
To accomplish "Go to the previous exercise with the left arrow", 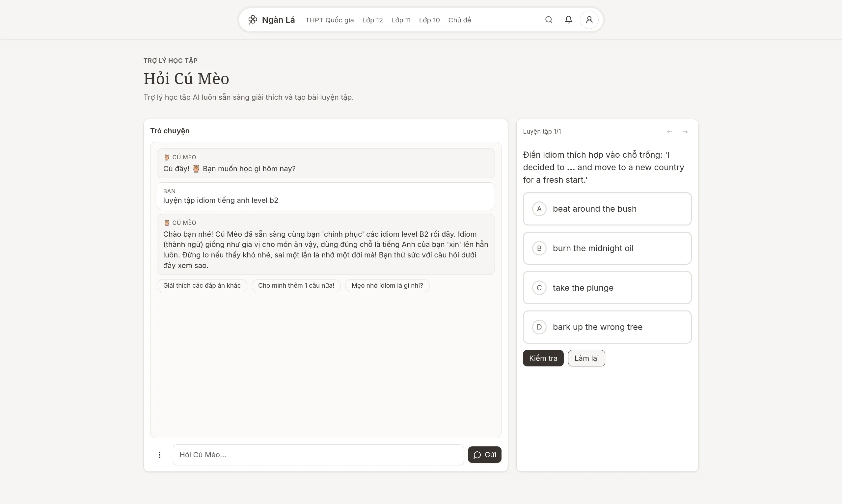I will [669, 131].
